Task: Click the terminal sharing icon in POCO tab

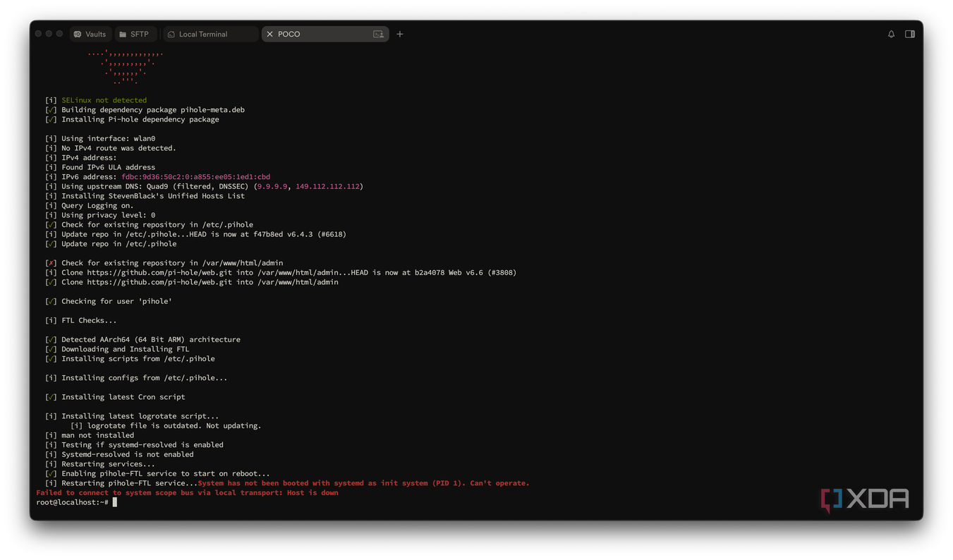Action: point(379,34)
